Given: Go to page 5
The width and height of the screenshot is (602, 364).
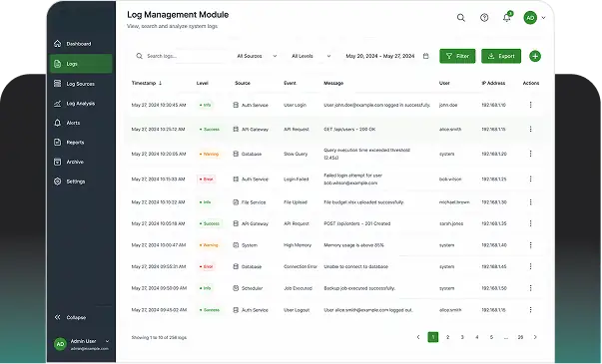Looking at the screenshot, I should click(491, 337).
